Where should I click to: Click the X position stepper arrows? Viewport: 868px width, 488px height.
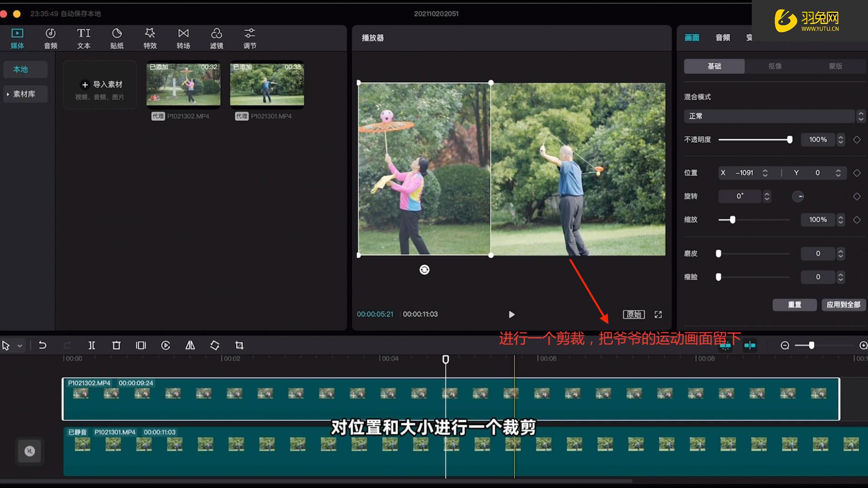[x=765, y=173]
